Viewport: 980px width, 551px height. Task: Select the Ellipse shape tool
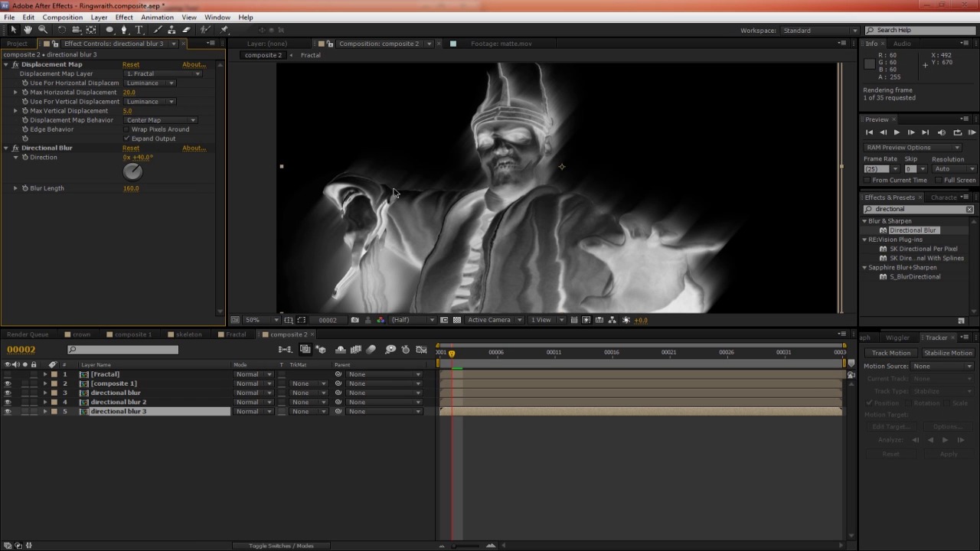point(109,30)
